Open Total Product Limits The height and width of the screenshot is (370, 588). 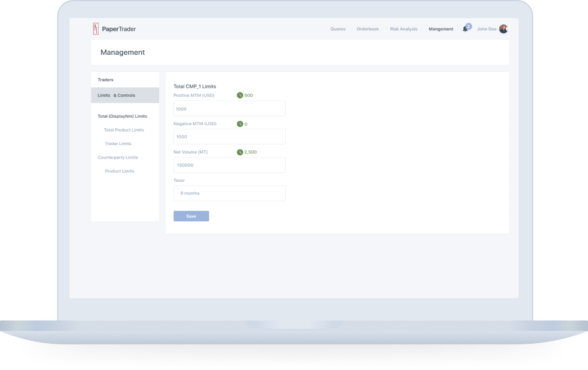click(x=124, y=130)
